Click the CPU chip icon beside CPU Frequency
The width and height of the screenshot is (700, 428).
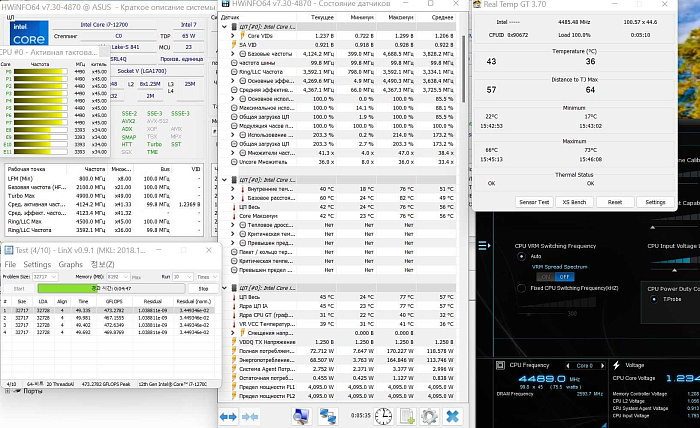(500, 365)
